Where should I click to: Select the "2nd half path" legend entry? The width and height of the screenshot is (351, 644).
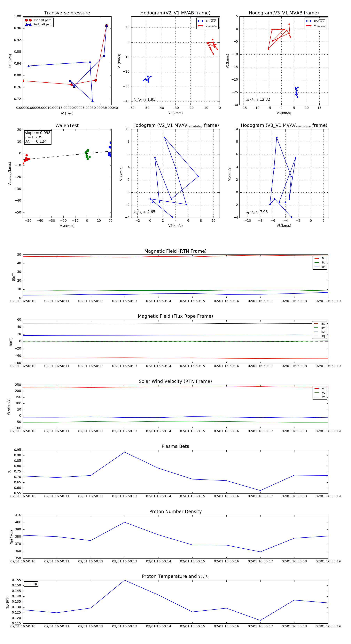39,25
